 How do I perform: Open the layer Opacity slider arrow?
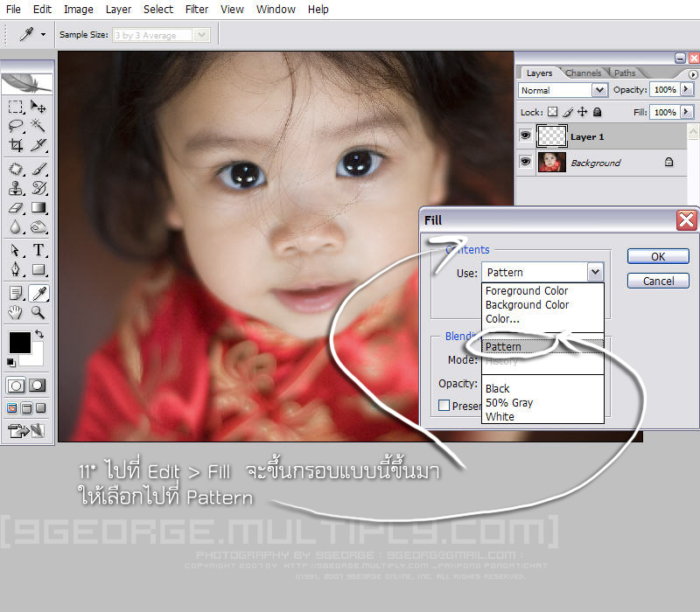click(x=687, y=89)
